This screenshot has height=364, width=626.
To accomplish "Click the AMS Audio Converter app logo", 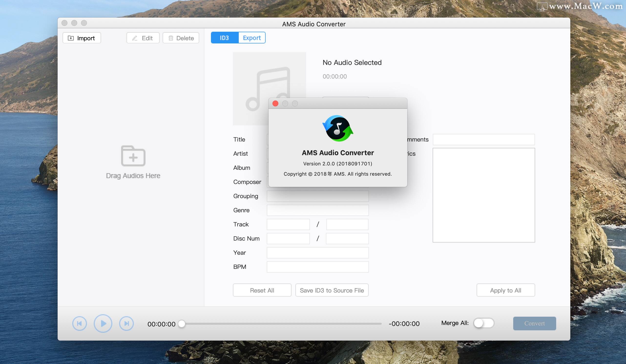I will click(x=338, y=128).
